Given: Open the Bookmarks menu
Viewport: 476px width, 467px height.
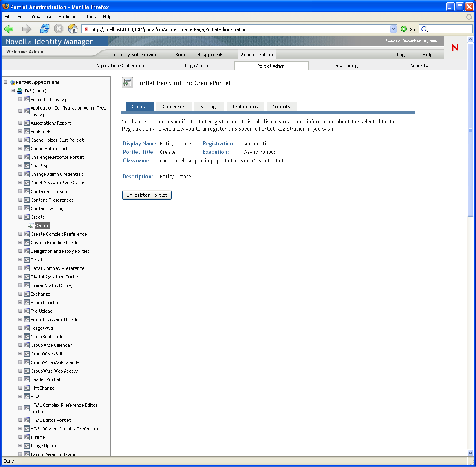Looking at the screenshot, I should [69, 17].
